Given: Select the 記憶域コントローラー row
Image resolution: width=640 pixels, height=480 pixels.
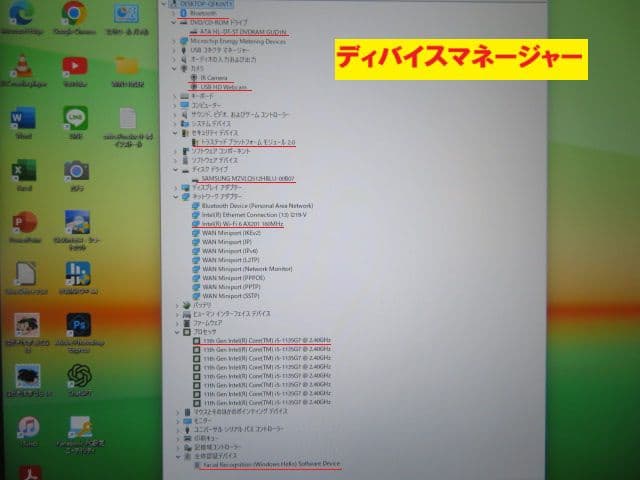Looking at the screenshot, I should tap(213, 447).
